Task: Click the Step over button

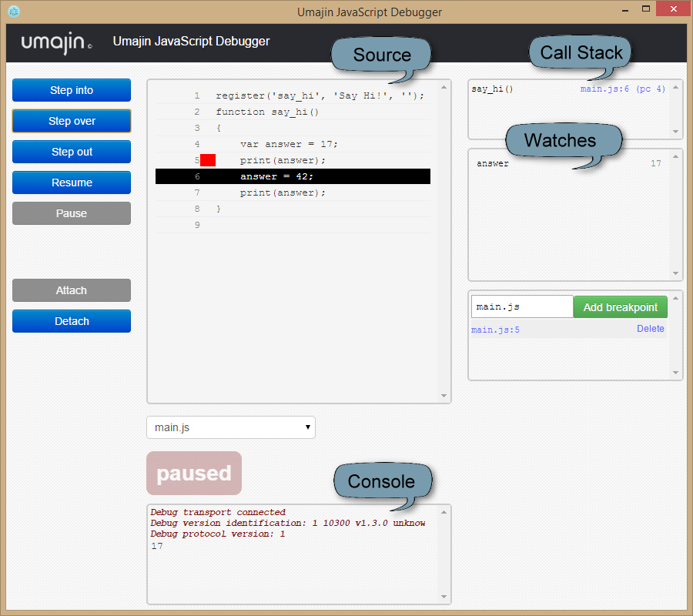Action: [71, 121]
